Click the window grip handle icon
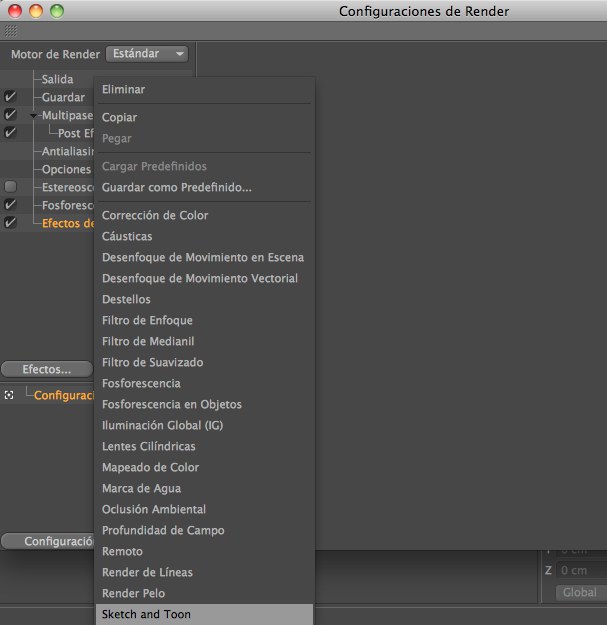Image resolution: width=607 pixels, height=625 pixels. click(11, 31)
